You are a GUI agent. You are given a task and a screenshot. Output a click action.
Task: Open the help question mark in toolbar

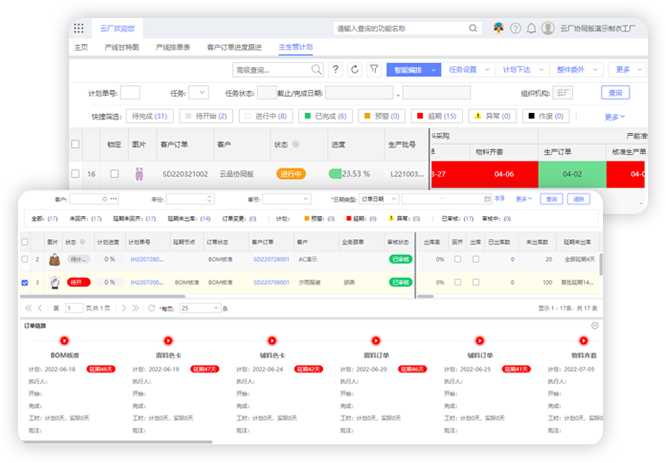pyautogui.click(x=335, y=70)
